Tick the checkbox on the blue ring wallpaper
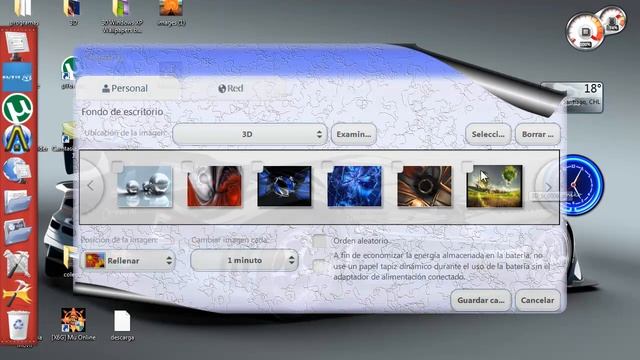 click(257, 167)
